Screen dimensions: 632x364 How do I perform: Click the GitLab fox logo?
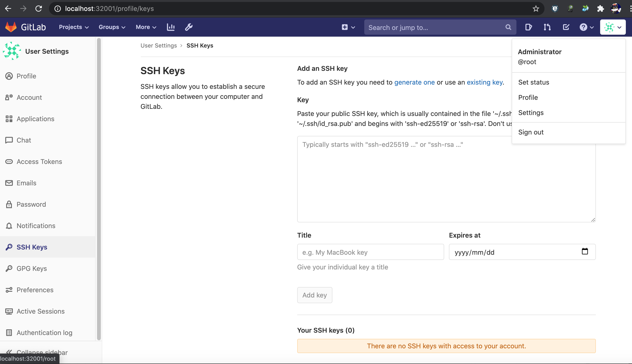11,27
